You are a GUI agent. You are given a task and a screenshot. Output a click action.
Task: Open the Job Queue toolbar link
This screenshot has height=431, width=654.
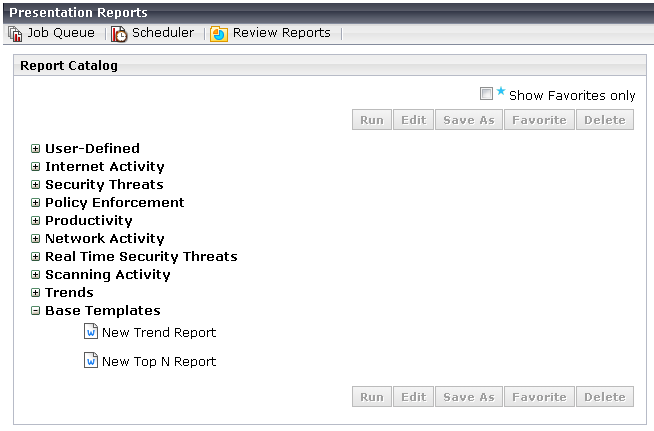[x=61, y=33]
